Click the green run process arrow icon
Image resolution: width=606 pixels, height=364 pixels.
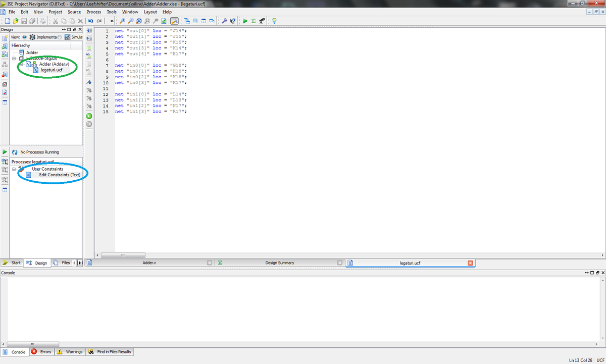click(x=244, y=21)
